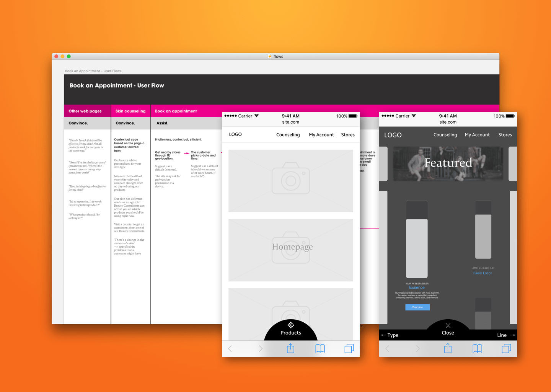Tap site.com address bar on the dark phone

click(x=448, y=122)
